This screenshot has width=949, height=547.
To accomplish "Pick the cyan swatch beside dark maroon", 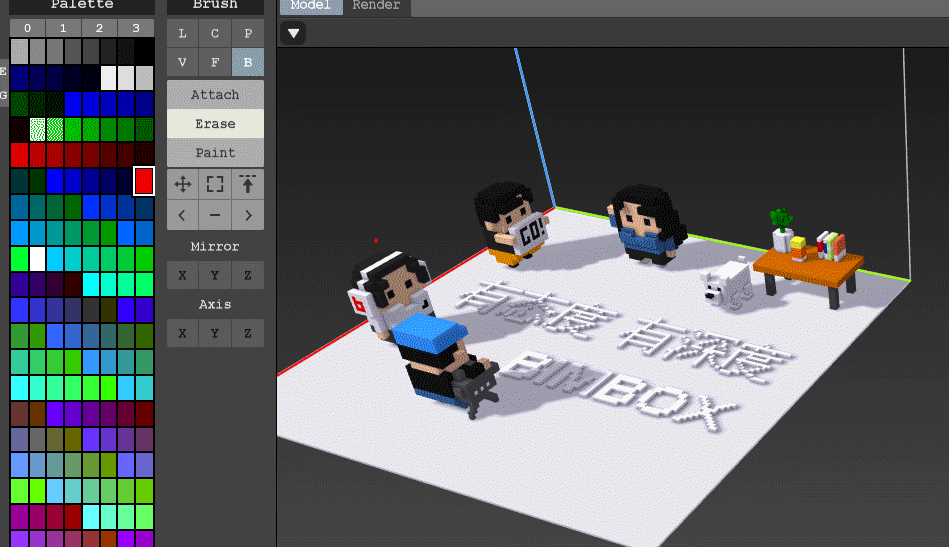I will [91, 284].
